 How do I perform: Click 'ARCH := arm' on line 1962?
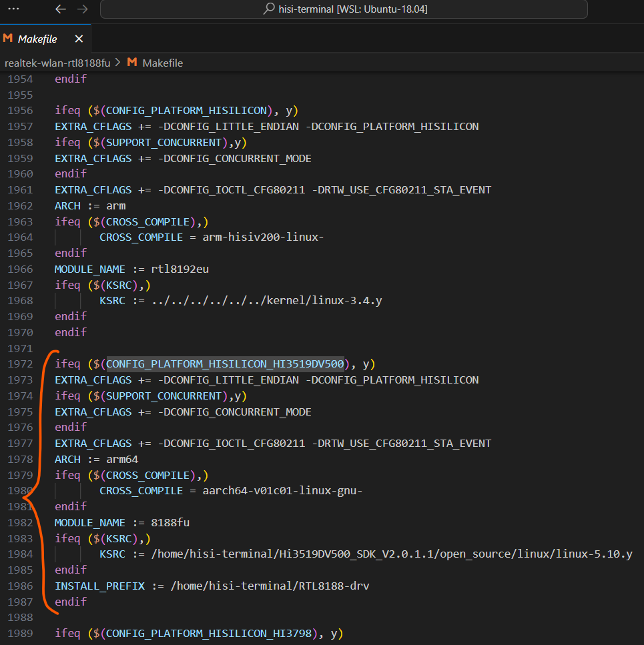[x=90, y=205]
